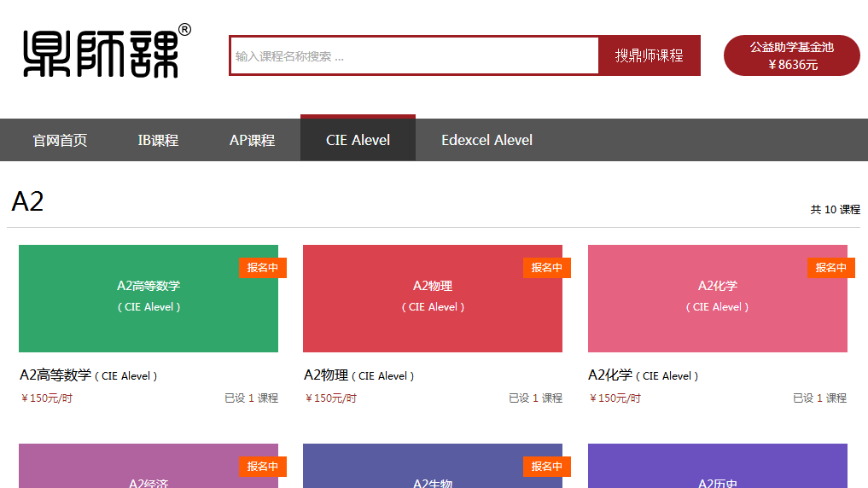
Task: Click 报名中 badge on A2化学 card
Action: [x=831, y=268]
